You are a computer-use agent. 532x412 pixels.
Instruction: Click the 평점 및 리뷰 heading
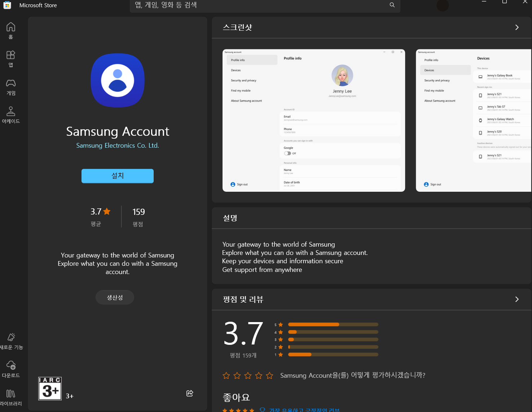[x=243, y=299]
